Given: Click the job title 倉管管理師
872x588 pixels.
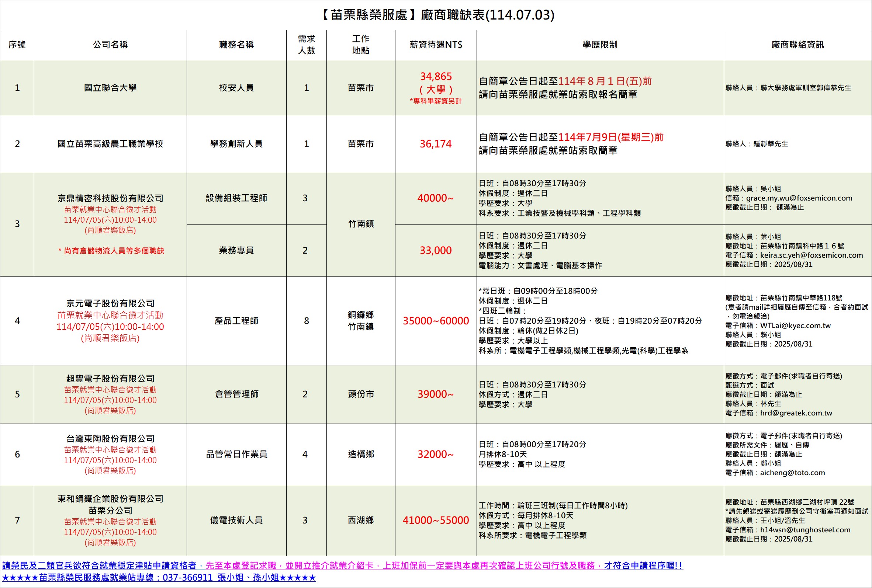Looking at the screenshot, I should [236, 394].
